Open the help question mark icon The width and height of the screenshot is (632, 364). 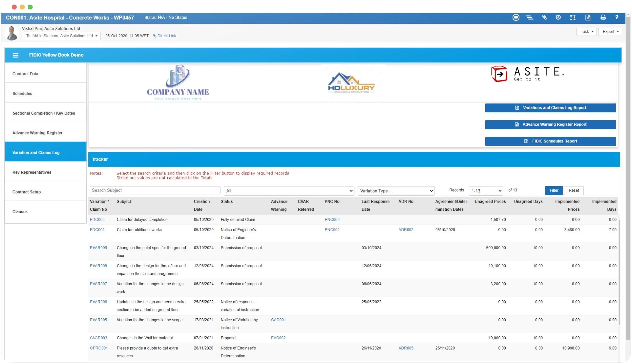click(x=617, y=18)
